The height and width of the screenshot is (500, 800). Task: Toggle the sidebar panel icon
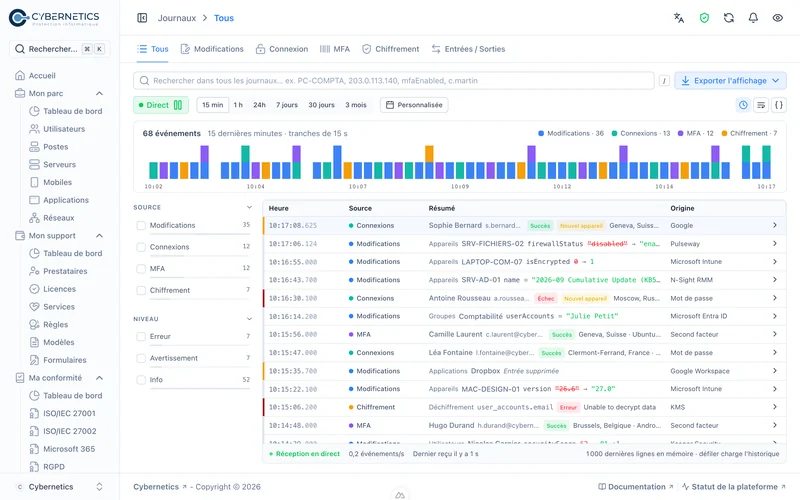(142, 18)
